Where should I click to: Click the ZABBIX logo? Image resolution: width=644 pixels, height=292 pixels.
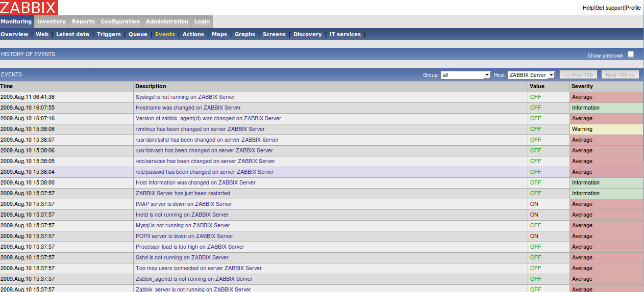click(x=29, y=7)
